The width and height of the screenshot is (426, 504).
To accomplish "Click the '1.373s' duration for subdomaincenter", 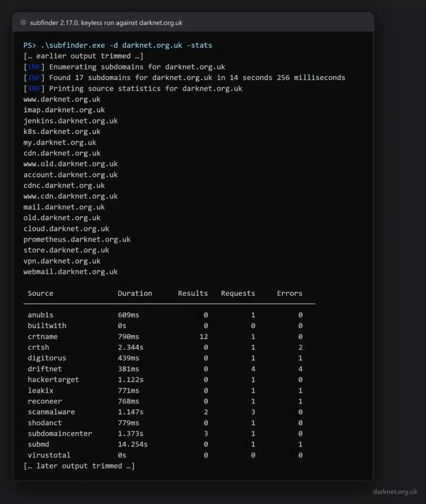I will point(131,433).
